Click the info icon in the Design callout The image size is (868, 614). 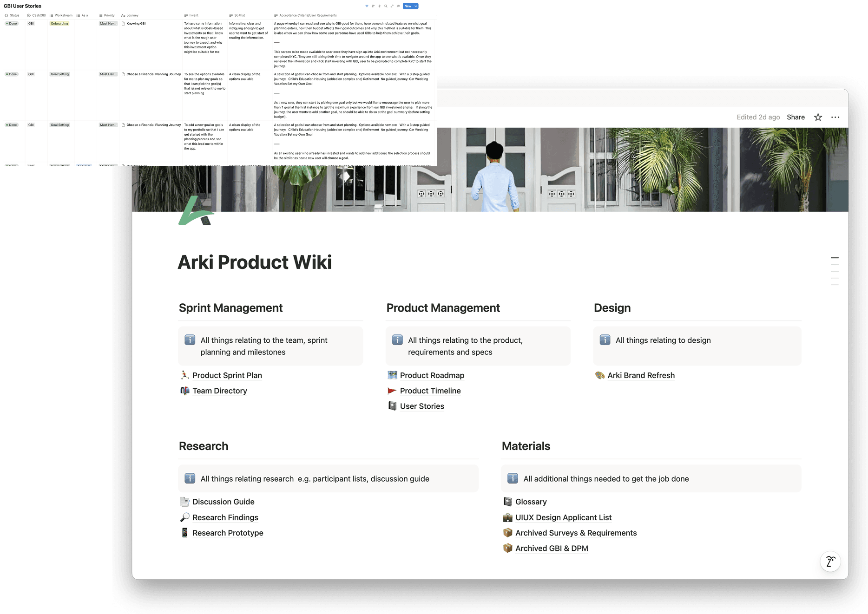pos(605,340)
